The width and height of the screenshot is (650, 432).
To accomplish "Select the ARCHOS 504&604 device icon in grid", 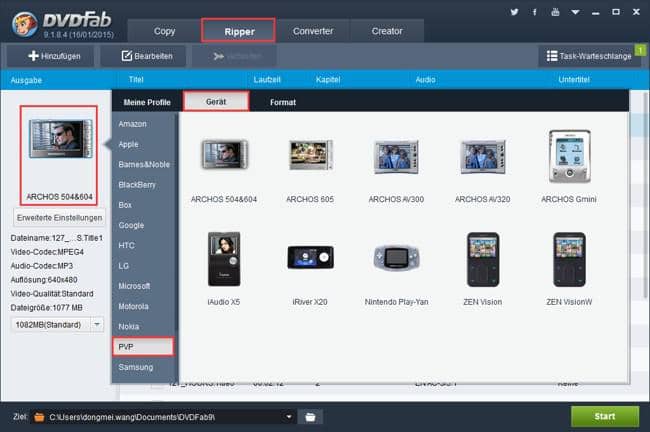I will pyautogui.click(x=224, y=155).
